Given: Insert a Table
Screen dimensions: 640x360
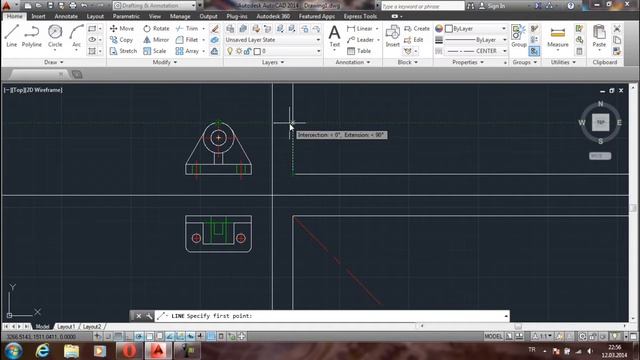Looking at the screenshot, I should pyautogui.click(x=359, y=51).
